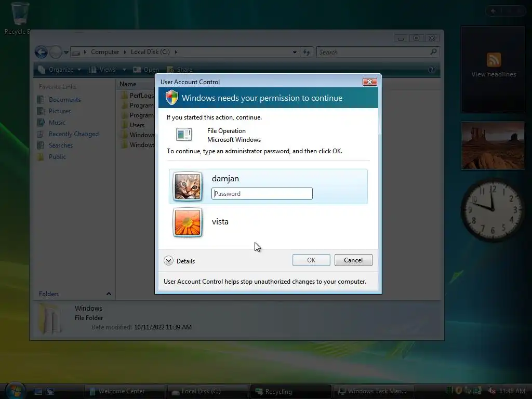Click the slideshow desert picture gadget
The height and width of the screenshot is (399, 532).
(x=493, y=145)
